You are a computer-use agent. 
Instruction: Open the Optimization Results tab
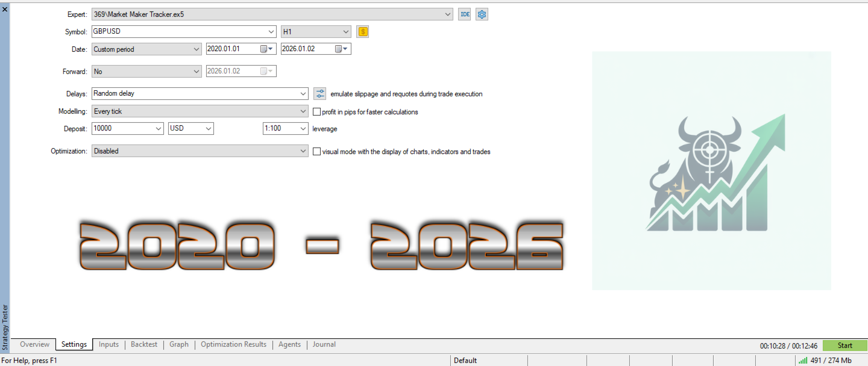(x=233, y=344)
